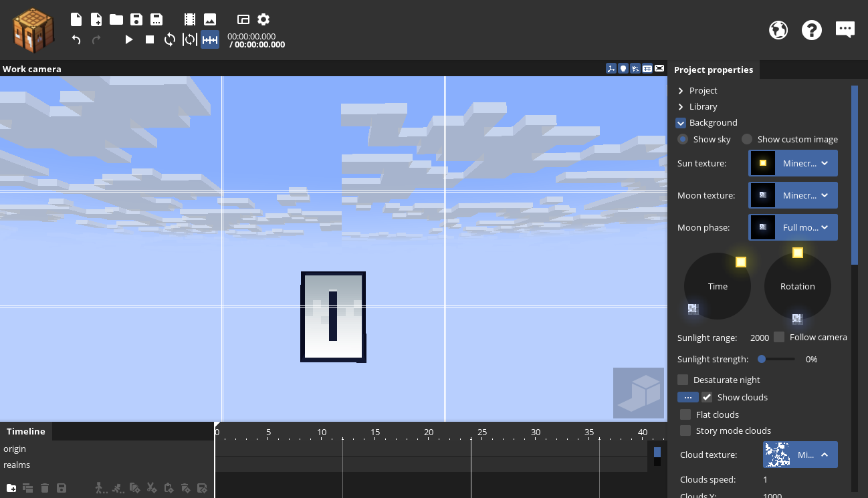Open a project with the folder icon

click(116, 19)
